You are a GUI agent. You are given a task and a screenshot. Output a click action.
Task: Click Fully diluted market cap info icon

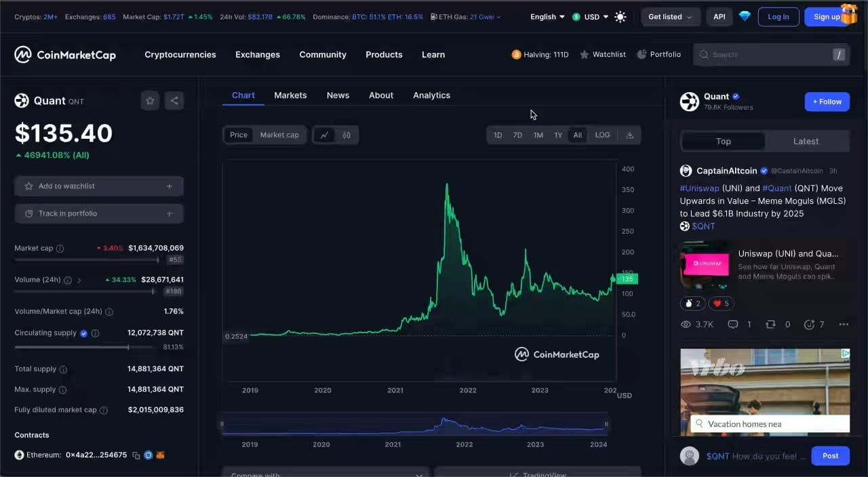pyautogui.click(x=104, y=410)
